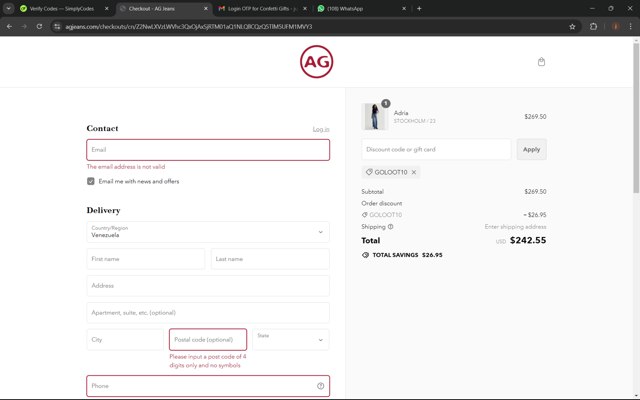Focus the First name field

click(146, 259)
